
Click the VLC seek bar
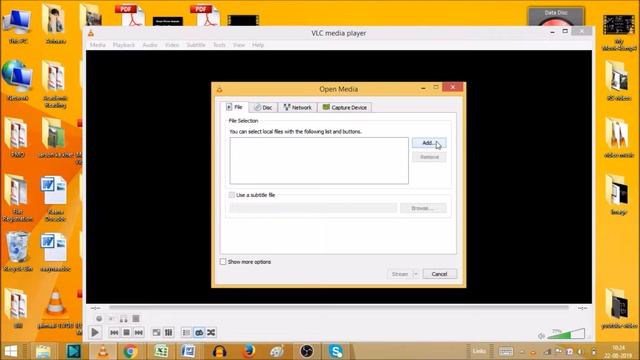pos(339,308)
